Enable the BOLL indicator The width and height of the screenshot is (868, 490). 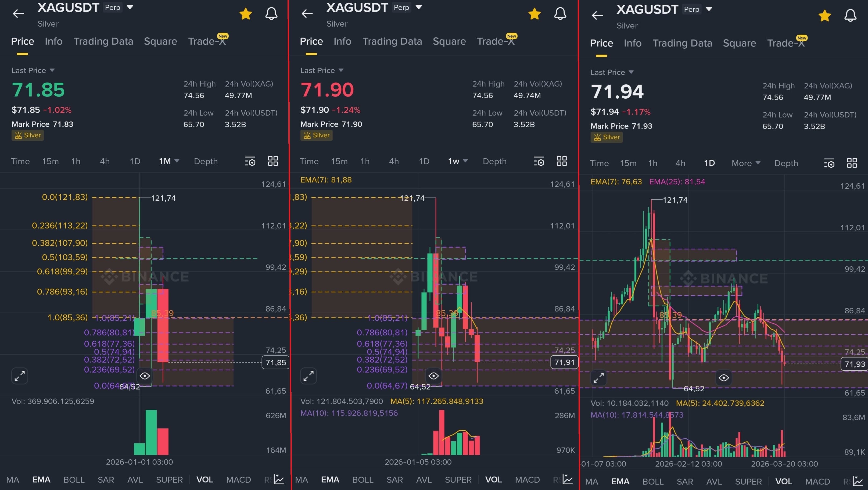[x=74, y=479]
